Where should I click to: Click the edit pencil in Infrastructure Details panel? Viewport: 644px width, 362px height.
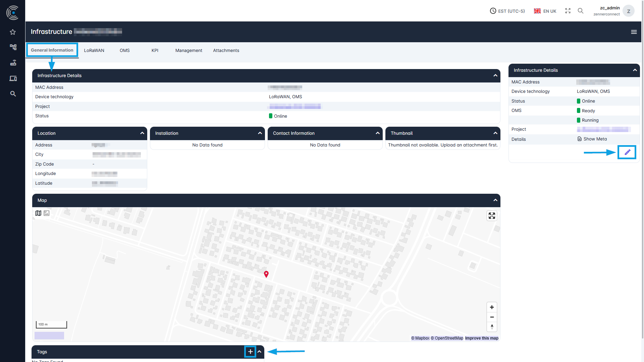627,152
